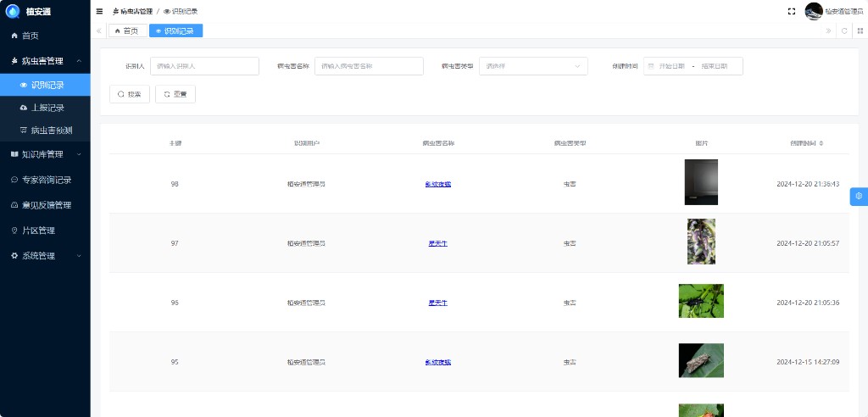The width and height of the screenshot is (868, 417).
Task: Switch to the 首页 tab
Action: 127,31
